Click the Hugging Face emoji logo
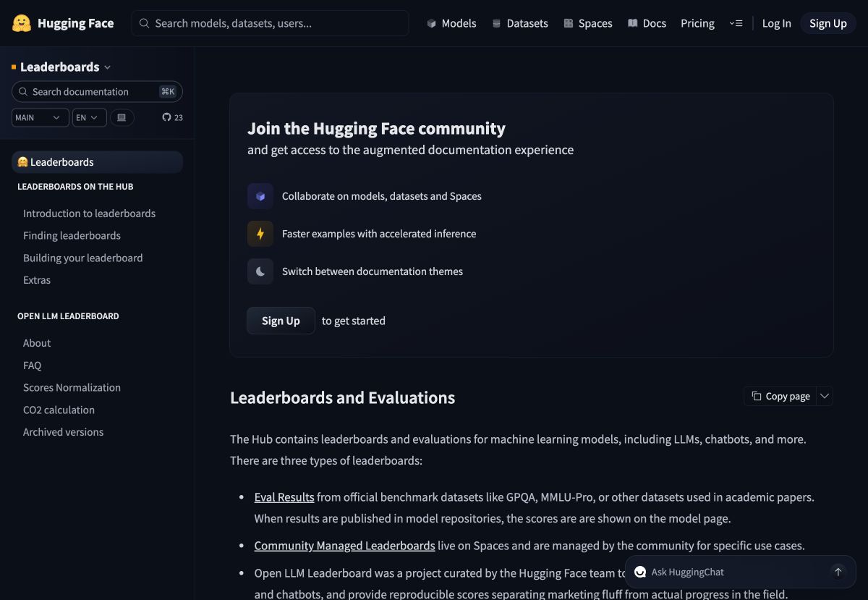This screenshot has height=600, width=868. [22, 23]
